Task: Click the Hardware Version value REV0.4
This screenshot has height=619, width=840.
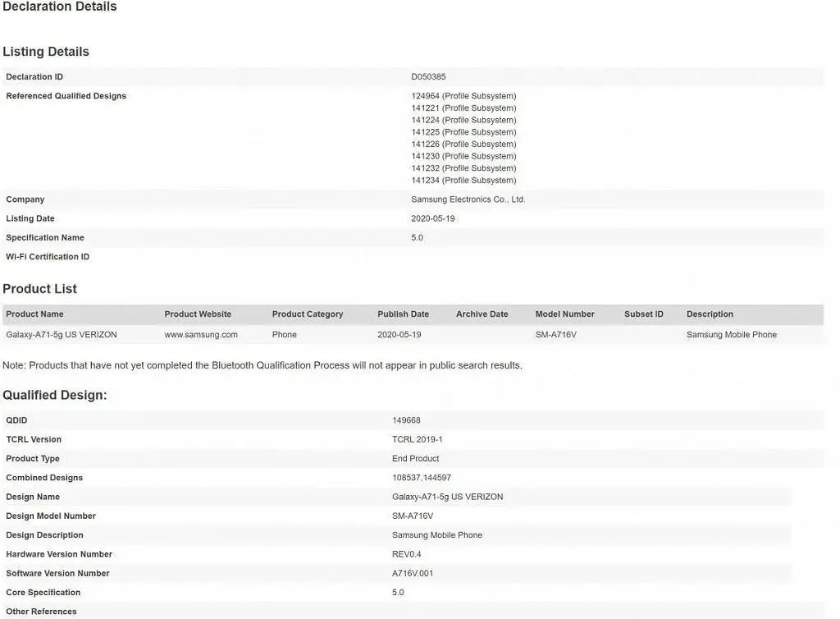Action: click(x=407, y=554)
